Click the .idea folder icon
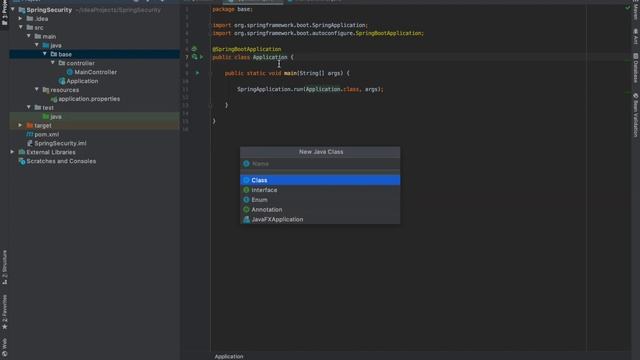 tap(30, 18)
